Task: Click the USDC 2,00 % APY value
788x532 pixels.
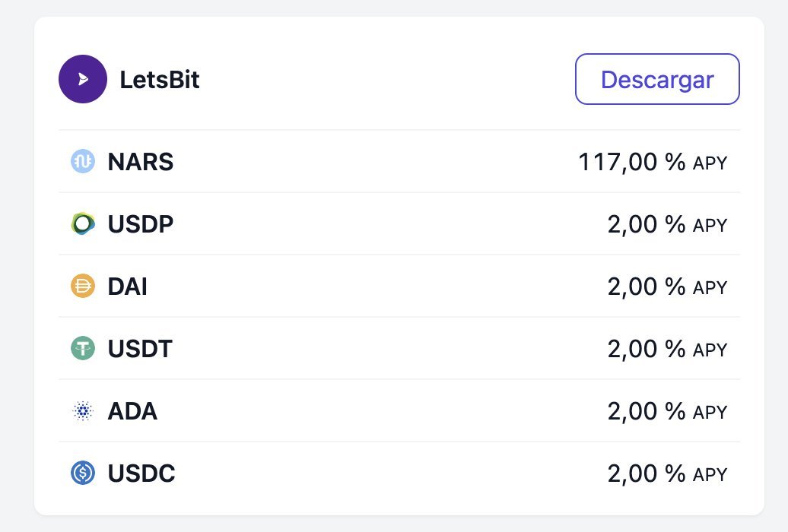Action: (667, 473)
